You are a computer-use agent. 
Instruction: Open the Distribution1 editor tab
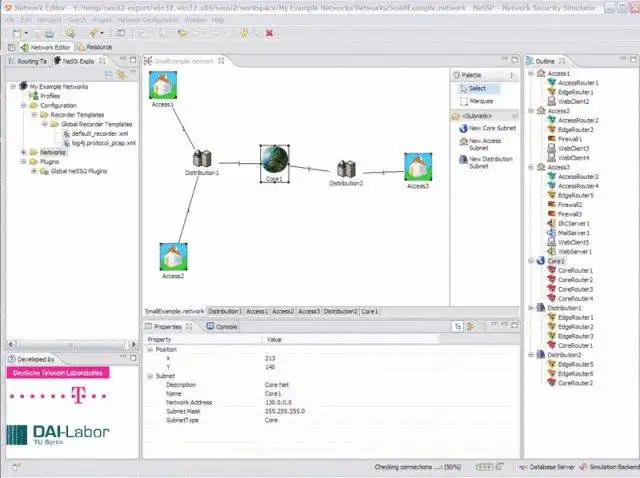tap(225, 311)
